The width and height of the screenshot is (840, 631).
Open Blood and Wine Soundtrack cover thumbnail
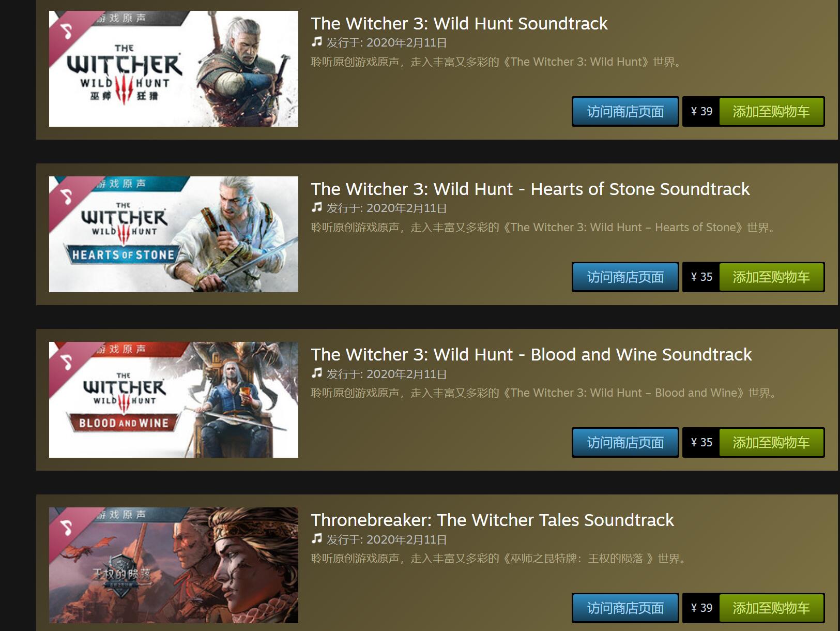174,400
